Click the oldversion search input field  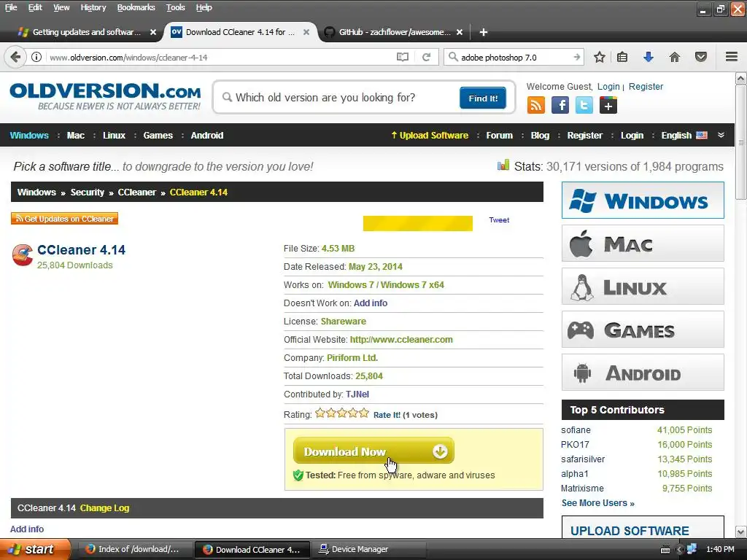tap(338, 98)
